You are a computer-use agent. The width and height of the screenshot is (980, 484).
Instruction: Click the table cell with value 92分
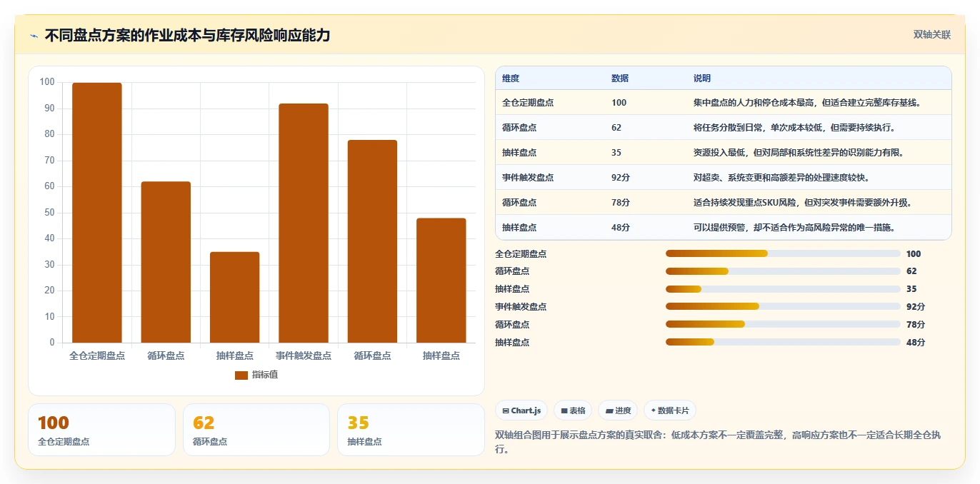pos(621,178)
